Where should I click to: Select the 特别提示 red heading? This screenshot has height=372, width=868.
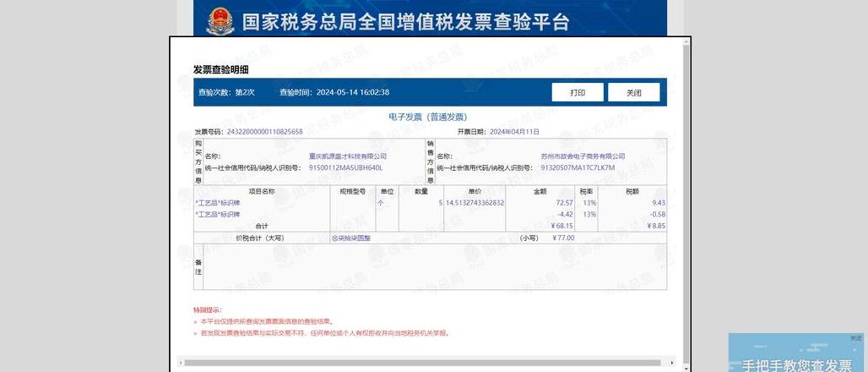coord(208,310)
